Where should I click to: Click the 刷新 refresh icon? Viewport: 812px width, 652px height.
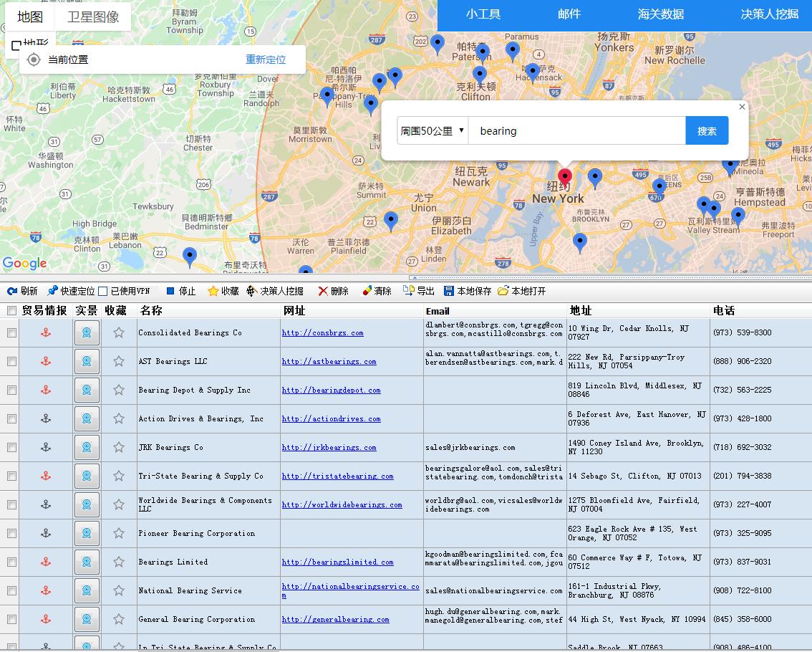(x=12, y=292)
